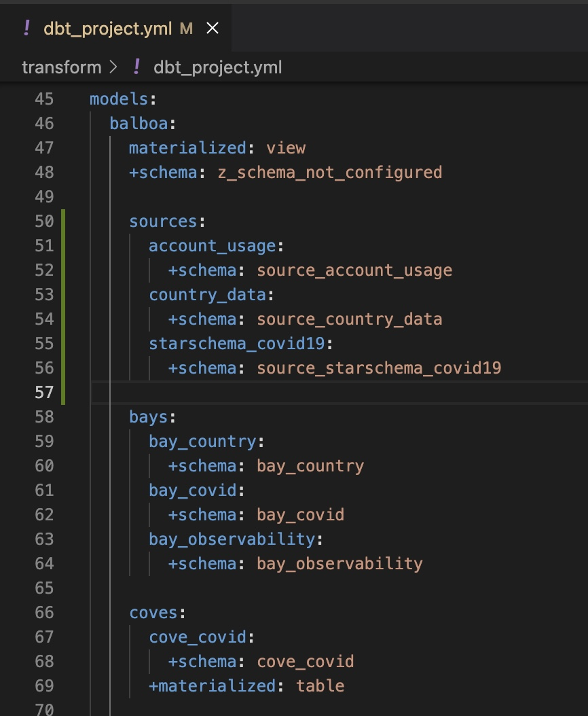Click the view value on line 47
Screen dimensions: 588x716
[x=286, y=148]
